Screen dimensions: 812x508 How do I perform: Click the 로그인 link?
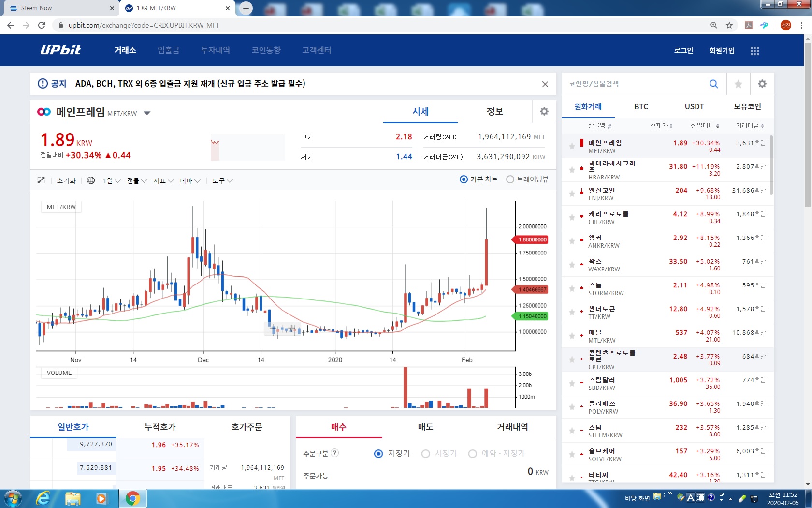tap(683, 50)
